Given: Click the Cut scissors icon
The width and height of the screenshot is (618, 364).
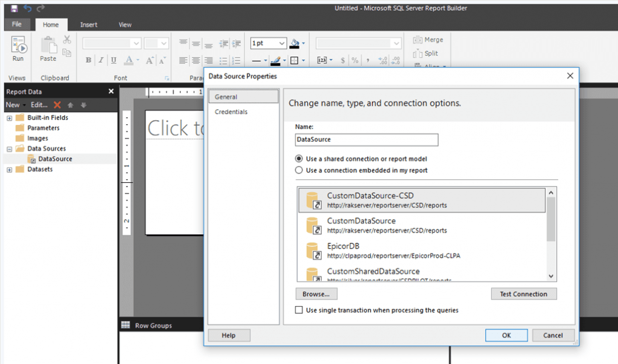Looking at the screenshot, I should pos(67,40).
